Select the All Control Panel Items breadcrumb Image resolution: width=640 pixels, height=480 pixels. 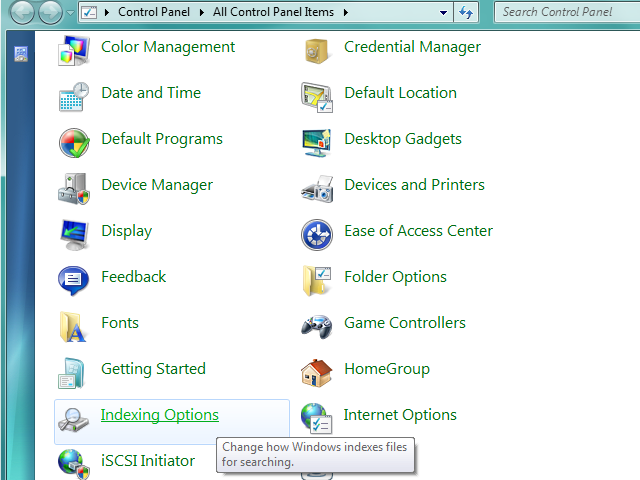[273, 12]
